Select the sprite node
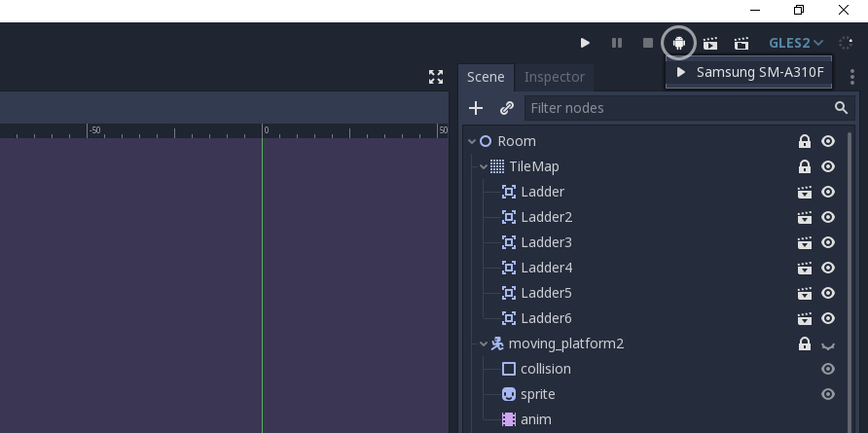 pyautogui.click(x=537, y=394)
